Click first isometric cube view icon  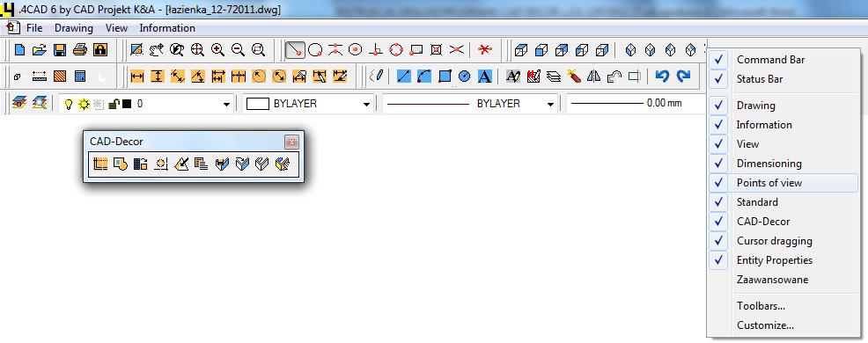[521, 50]
